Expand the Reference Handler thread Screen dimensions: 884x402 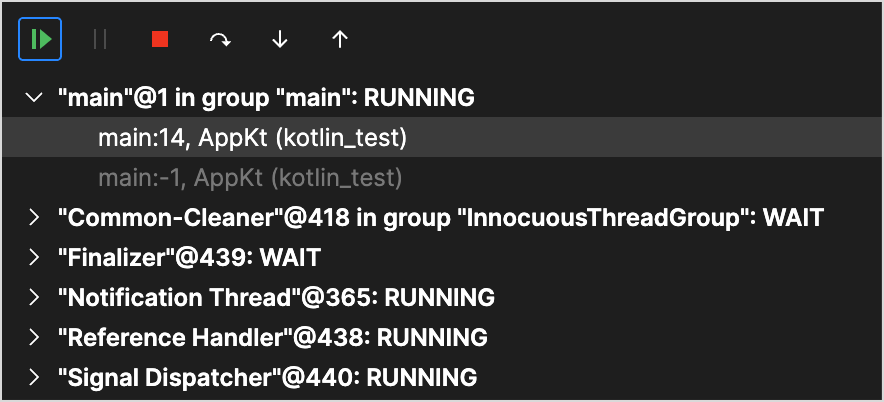(34, 338)
